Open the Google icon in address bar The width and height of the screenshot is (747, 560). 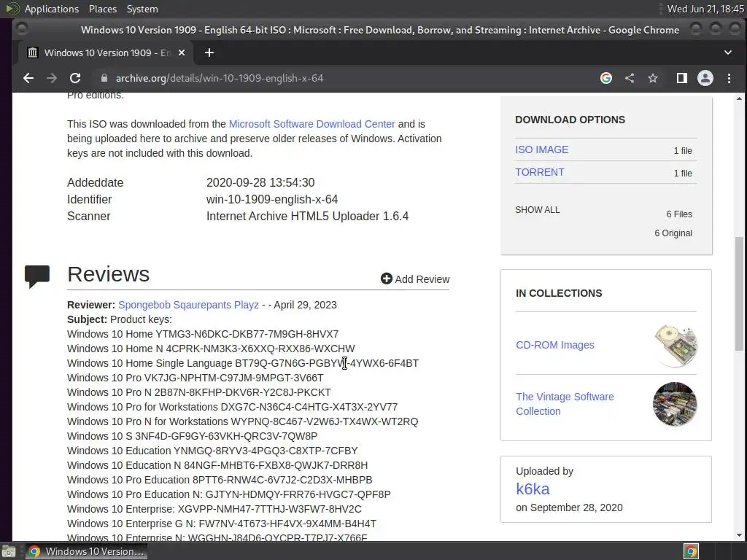(606, 78)
